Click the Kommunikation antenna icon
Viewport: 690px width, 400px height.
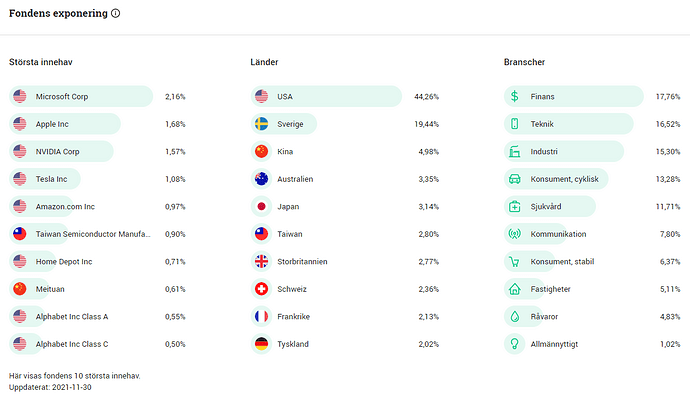pos(514,234)
